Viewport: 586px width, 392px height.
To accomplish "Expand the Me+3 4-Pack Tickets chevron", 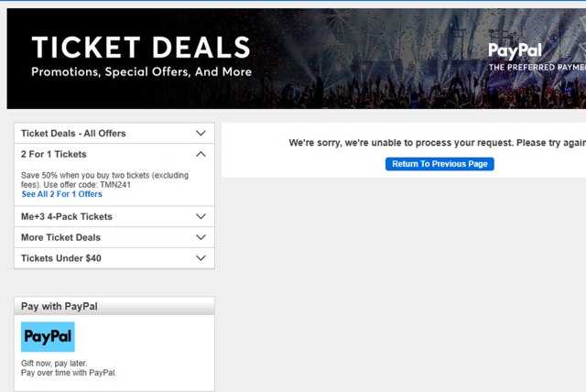I will click(201, 216).
